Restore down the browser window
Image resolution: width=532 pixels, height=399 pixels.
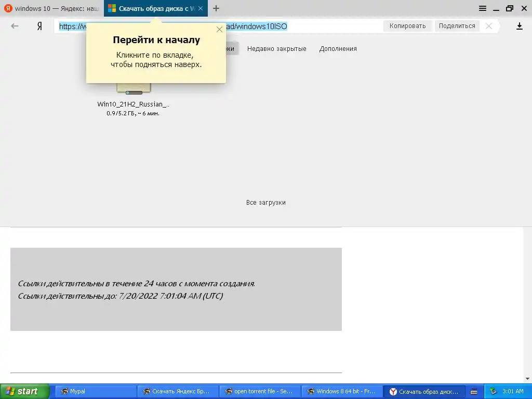pos(510,8)
